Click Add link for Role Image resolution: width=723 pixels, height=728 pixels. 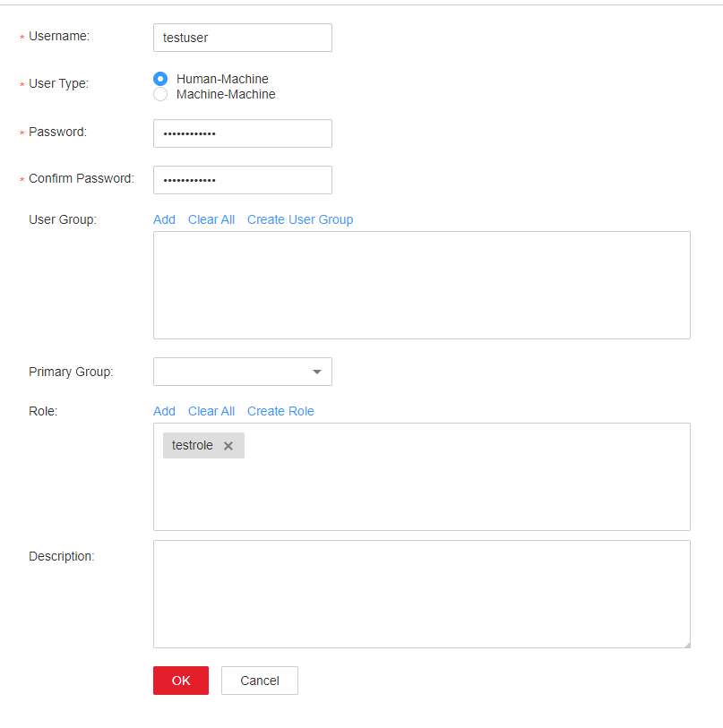pyautogui.click(x=165, y=411)
